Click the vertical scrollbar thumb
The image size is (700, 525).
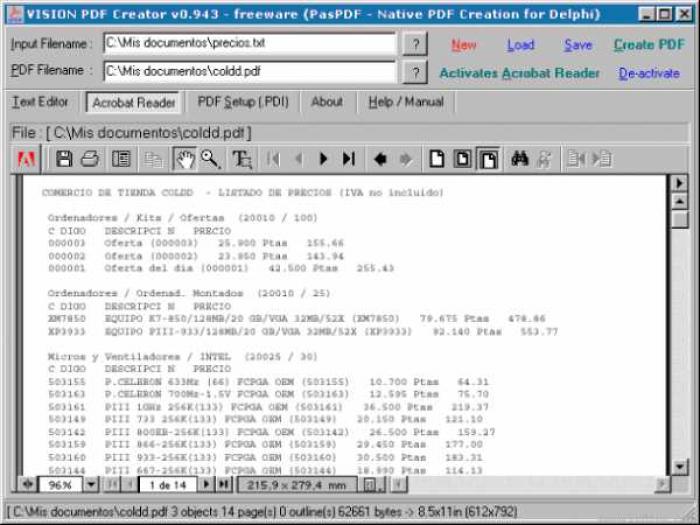[x=679, y=220]
